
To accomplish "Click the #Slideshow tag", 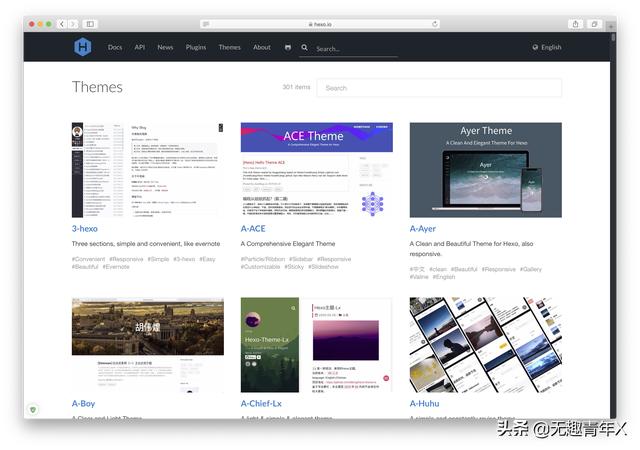I will click(x=323, y=267).
